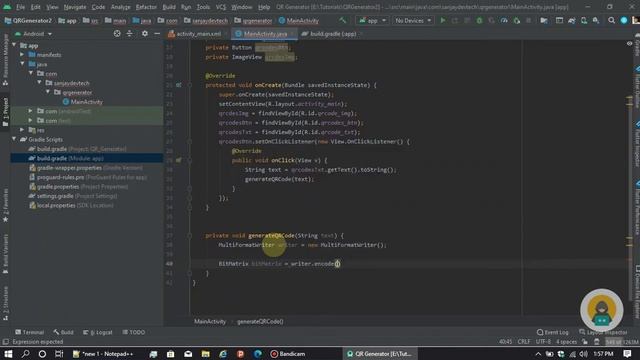Viewport: 640px width, 360px height.
Task: Expand the manifests folder
Action: pos(22,55)
